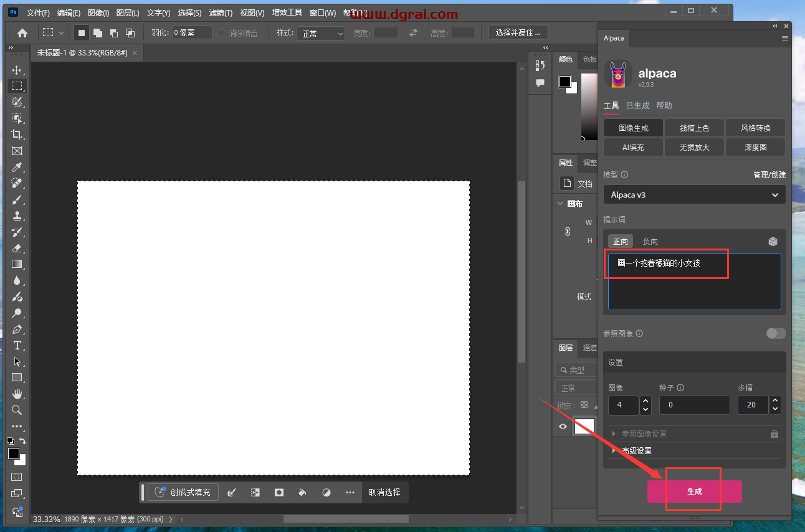Toggle the anti-alias checkbox
The image size is (805, 532).
[221, 33]
